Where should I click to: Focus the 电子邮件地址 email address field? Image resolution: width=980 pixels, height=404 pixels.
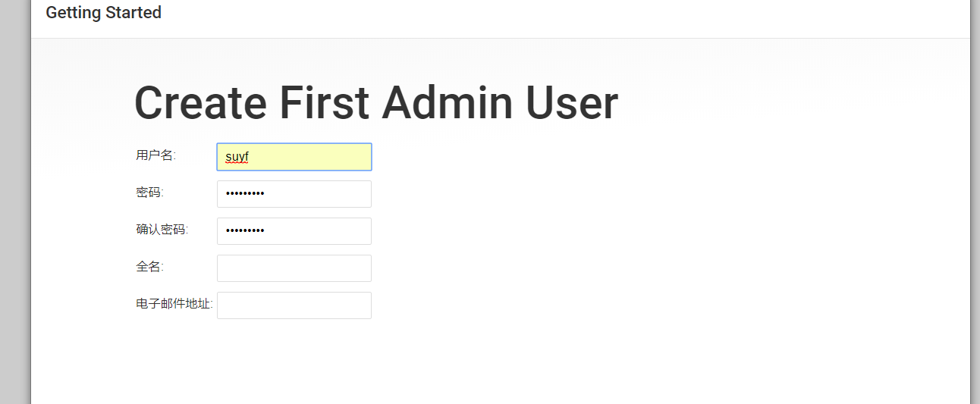[x=294, y=305]
